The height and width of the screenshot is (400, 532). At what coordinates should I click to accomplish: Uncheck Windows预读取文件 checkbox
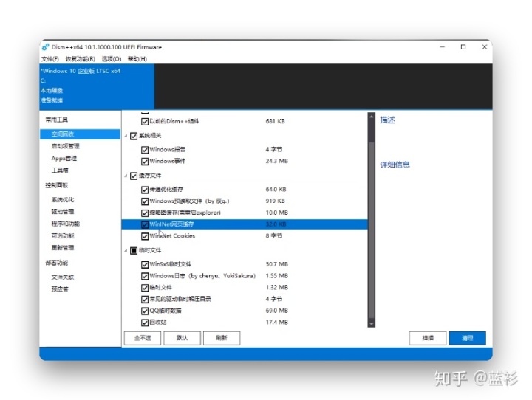pyautogui.click(x=145, y=201)
